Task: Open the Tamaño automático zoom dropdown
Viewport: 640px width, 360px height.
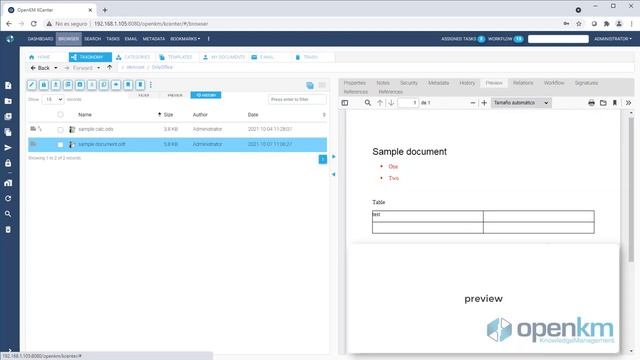Action: (521, 103)
